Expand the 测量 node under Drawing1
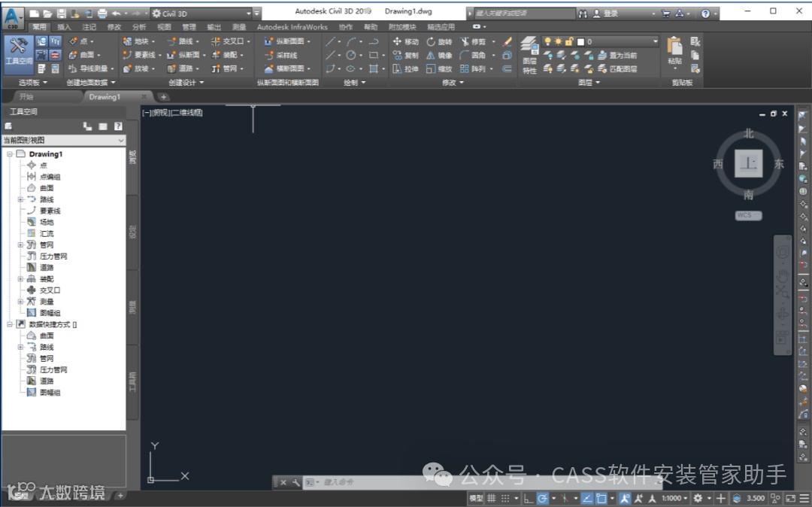This screenshot has height=507, width=812. click(21, 302)
